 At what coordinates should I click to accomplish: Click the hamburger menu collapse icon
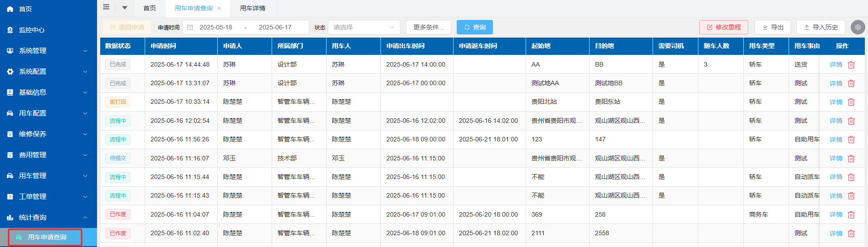pos(106,7)
